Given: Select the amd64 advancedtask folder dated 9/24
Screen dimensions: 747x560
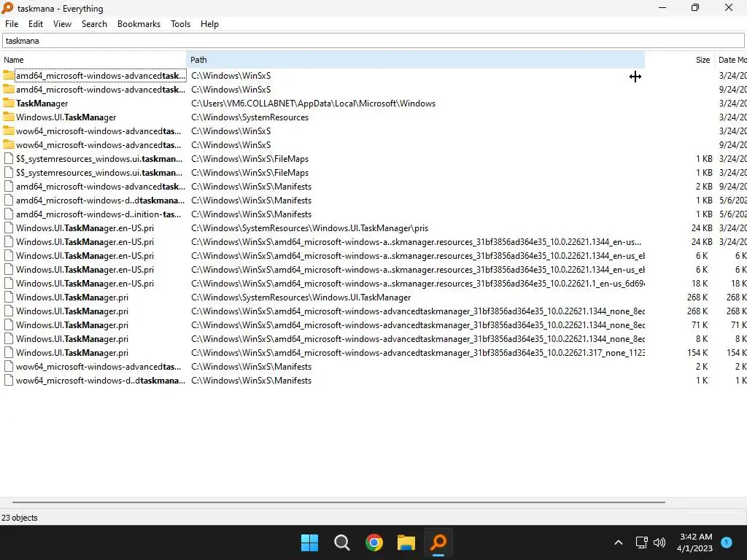Looking at the screenshot, I should pyautogui.click(x=101, y=90).
